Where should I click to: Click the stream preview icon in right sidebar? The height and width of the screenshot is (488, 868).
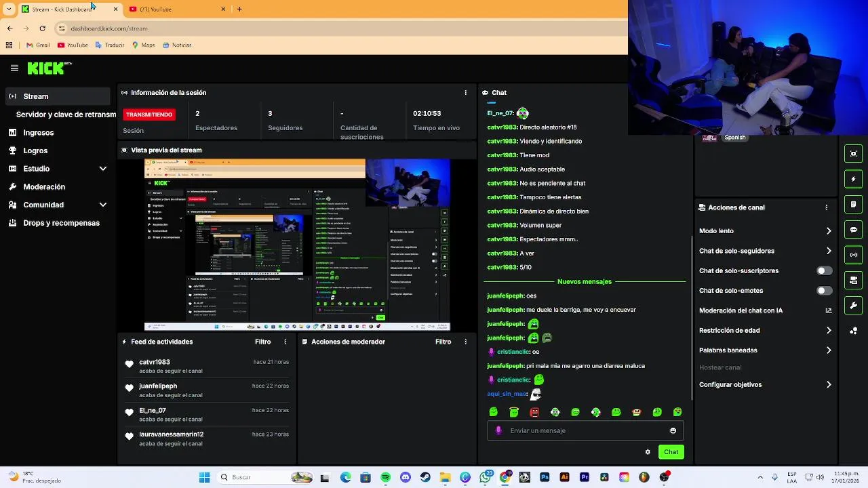pyautogui.click(x=854, y=154)
